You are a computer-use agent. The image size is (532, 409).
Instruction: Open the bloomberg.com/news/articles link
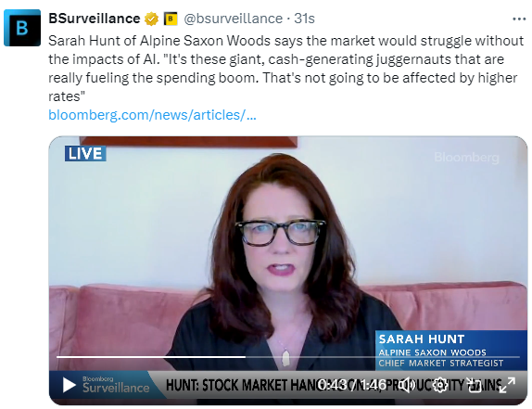(152, 115)
